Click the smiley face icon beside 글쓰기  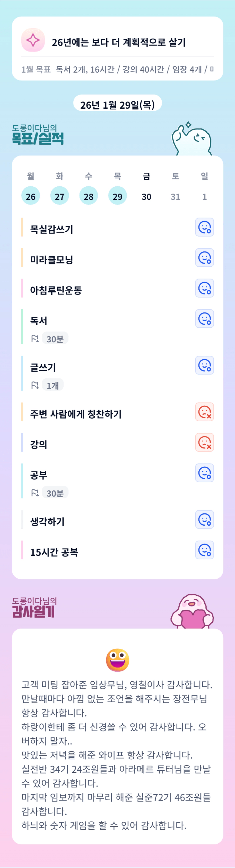(204, 365)
